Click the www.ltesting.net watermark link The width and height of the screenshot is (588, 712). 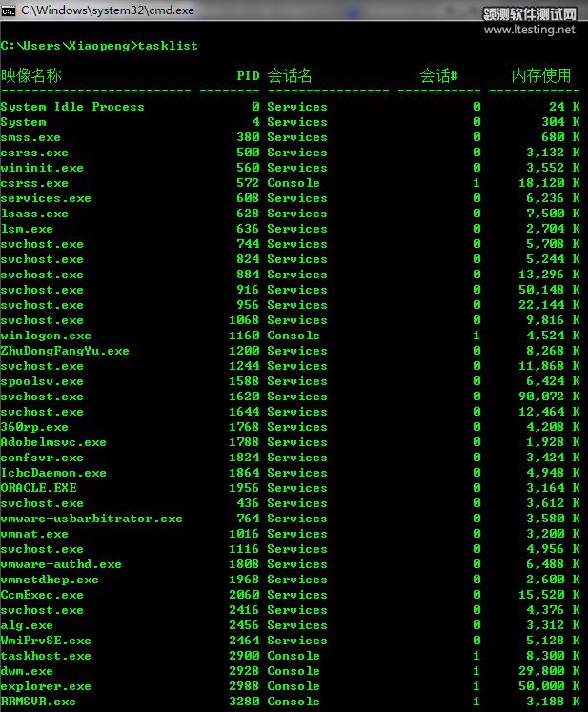pyautogui.click(x=530, y=30)
